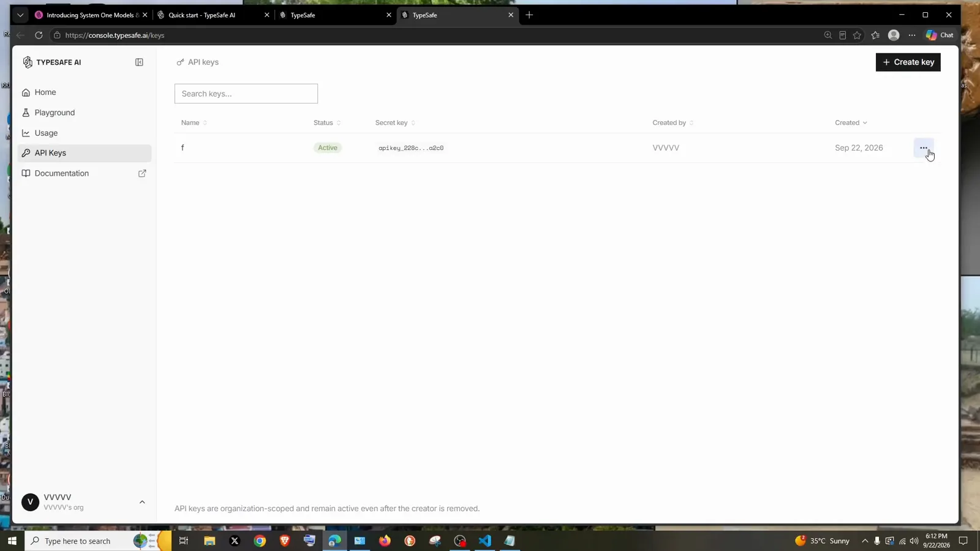
Task: Click the zoom magnifier icon in address bar
Action: [x=828, y=35]
